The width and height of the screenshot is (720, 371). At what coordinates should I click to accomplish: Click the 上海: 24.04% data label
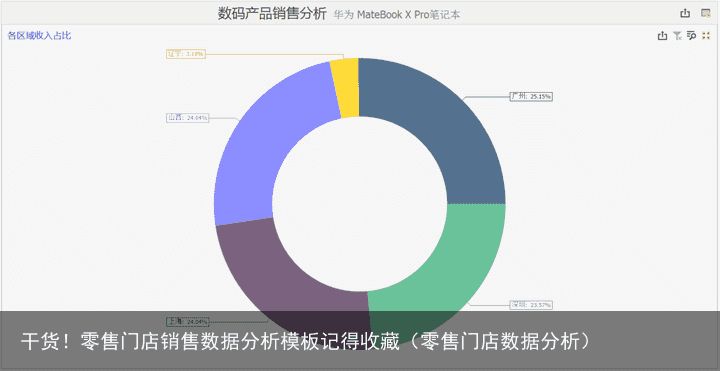pyautogui.click(x=188, y=321)
